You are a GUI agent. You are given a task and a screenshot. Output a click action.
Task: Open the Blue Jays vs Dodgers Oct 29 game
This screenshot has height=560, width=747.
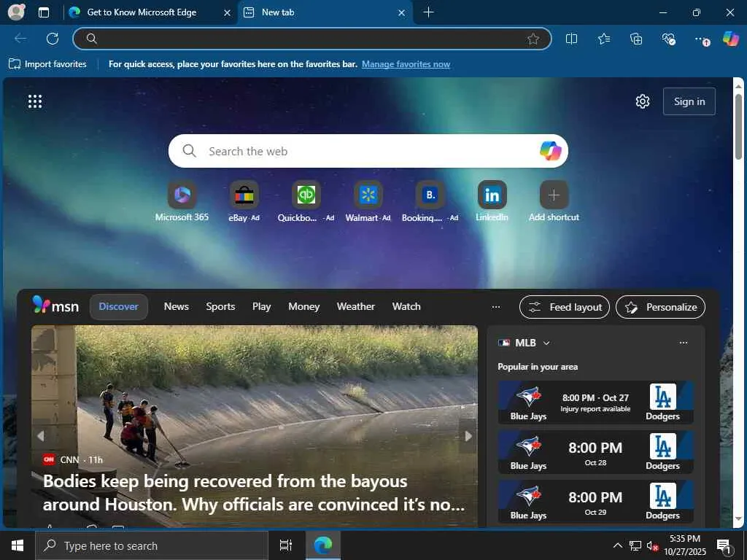click(595, 502)
